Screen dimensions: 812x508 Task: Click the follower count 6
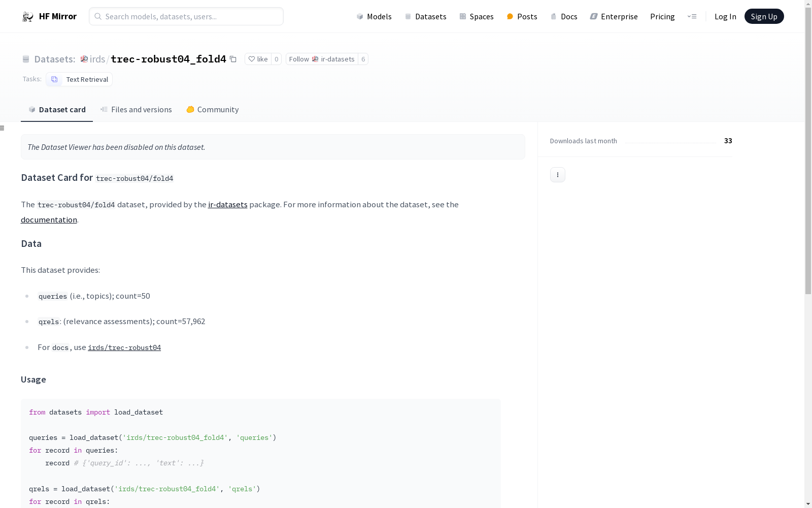tap(363, 59)
